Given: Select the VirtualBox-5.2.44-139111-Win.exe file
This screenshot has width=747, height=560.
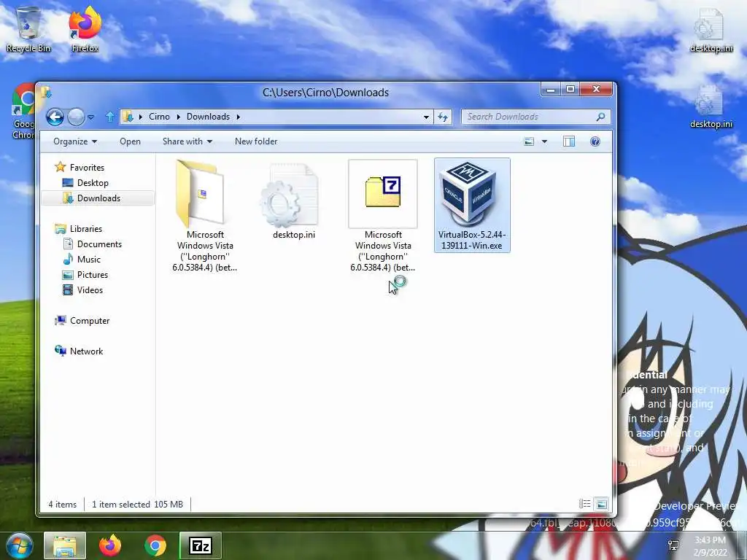Looking at the screenshot, I should click(472, 205).
